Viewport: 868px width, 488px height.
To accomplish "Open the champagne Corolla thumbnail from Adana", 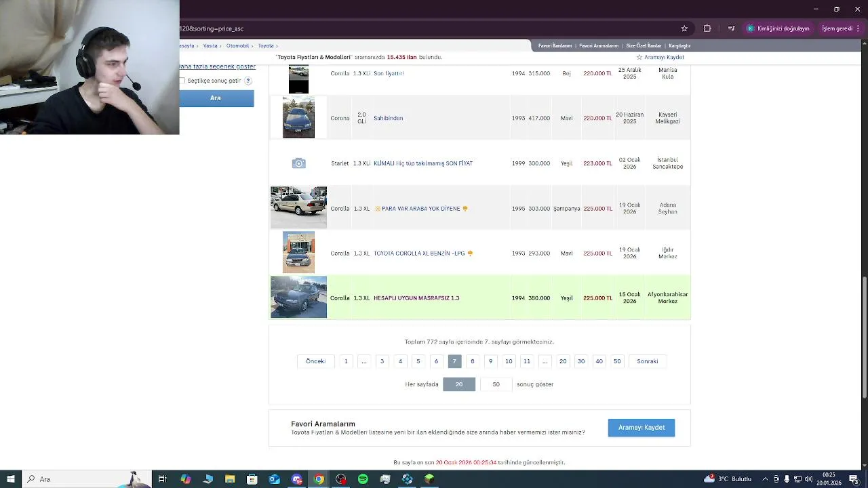I will [x=298, y=207].
